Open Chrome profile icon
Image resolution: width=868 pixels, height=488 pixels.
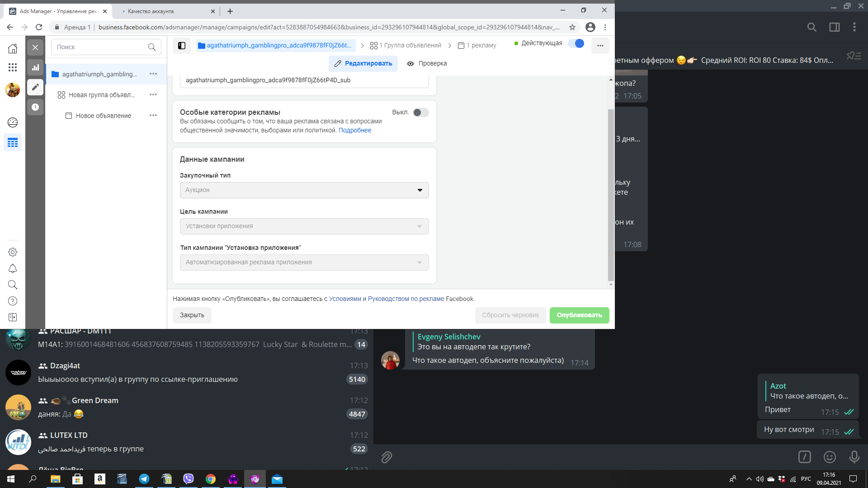tap(590, 27)
